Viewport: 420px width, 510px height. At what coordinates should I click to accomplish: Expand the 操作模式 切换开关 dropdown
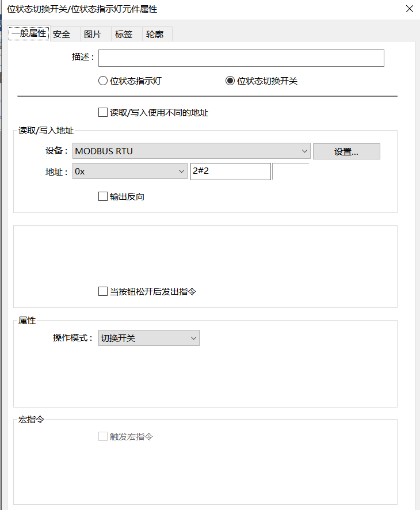149,338
